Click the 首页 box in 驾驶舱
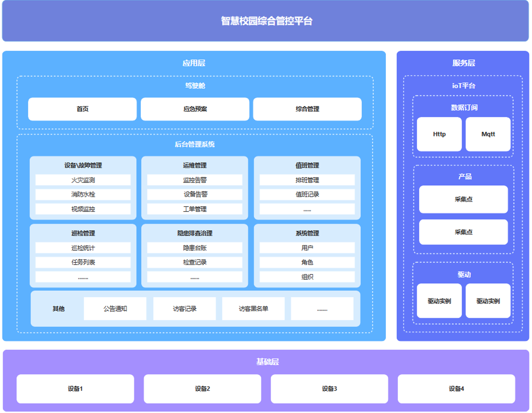This screenshot has width=532, height=413. click(82, 109)
